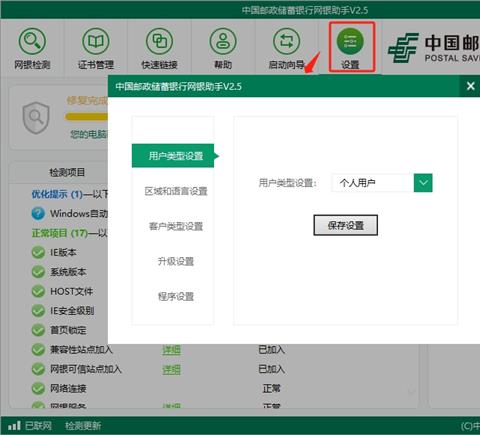Switch to 程序设置 tab

pos(176,296)
